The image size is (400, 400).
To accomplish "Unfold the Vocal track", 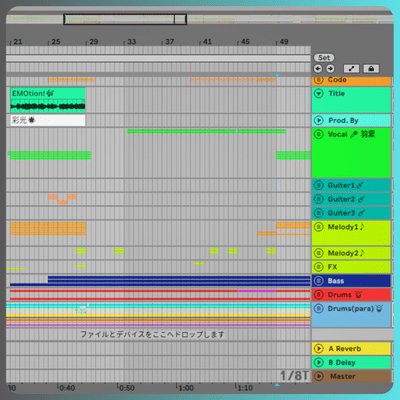I will click(x=319, y=134).
